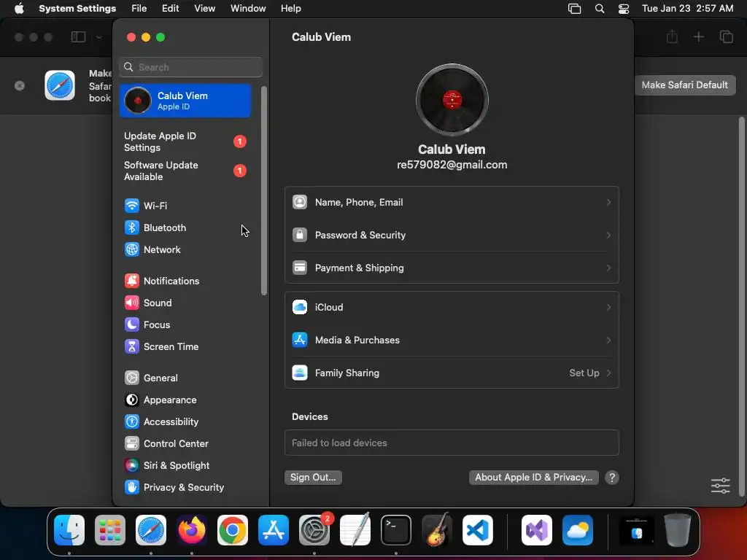Click the Apple ID profile picture
This screenshot has height=560, width=747.
452,99
